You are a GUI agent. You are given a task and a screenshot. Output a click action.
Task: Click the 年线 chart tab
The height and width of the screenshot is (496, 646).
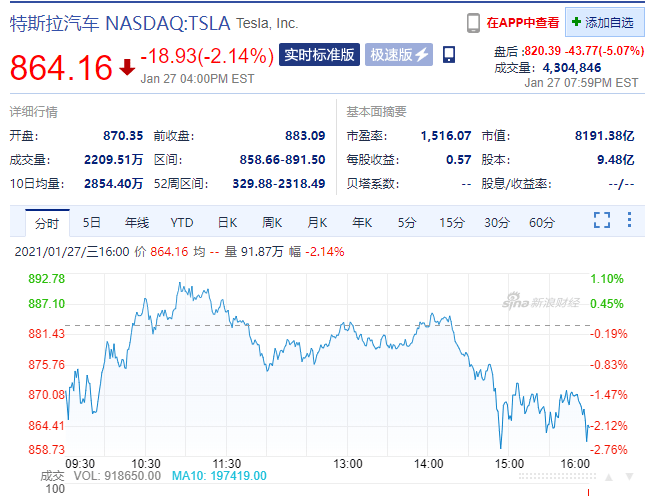coord(137,222)
